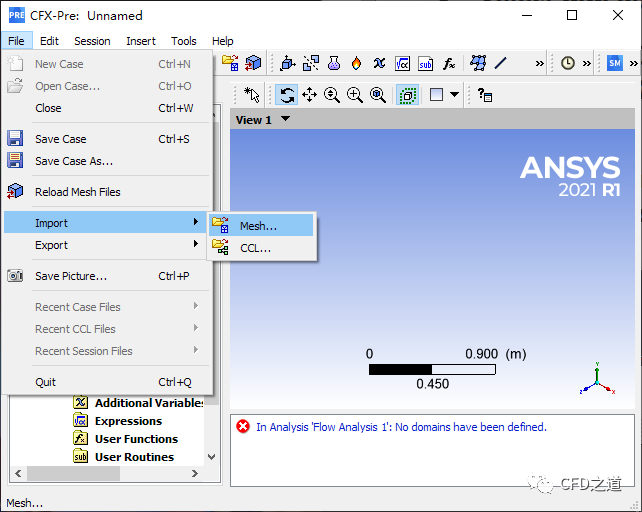The image size is (642, 512).
Task: Click the clock Flow Analysis icon
Action: tap(567, 63)
